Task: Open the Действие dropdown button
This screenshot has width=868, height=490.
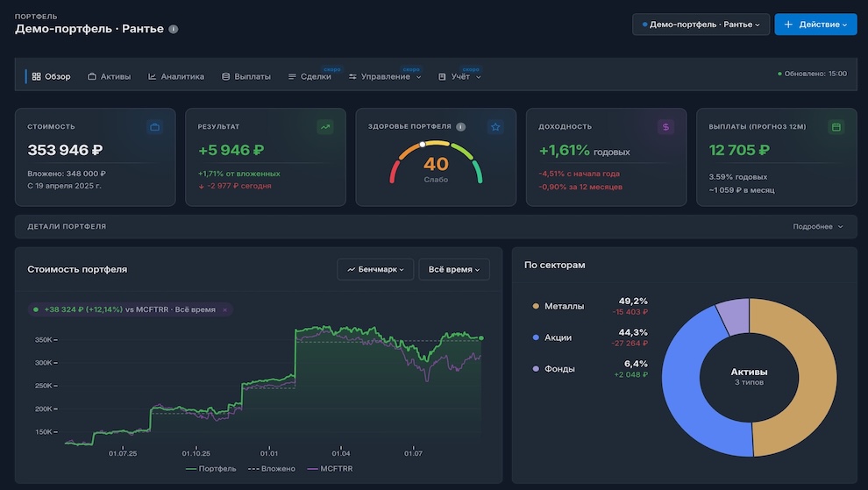Action: coord(815,25)
